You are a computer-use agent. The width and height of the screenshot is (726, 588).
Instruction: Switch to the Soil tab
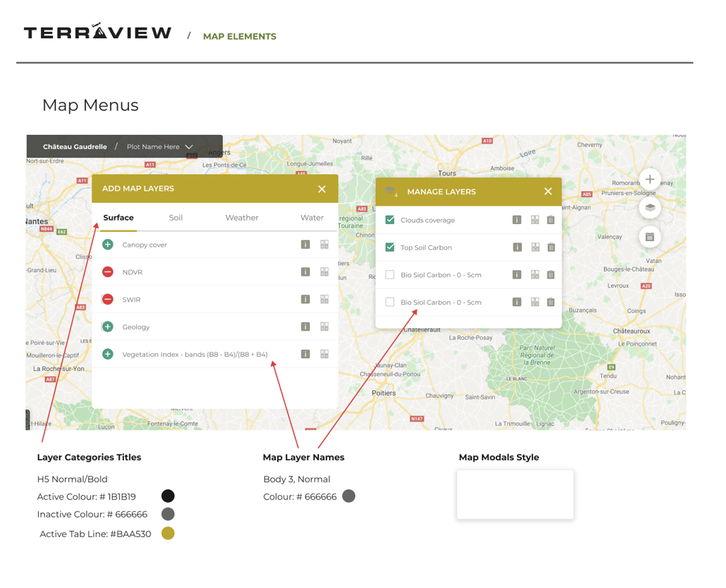point(176,217)
